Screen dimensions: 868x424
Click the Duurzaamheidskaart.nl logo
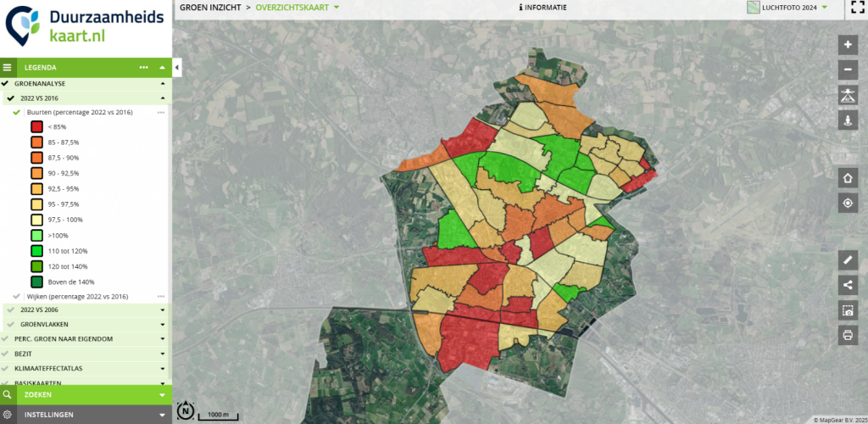tap(85, 28)
